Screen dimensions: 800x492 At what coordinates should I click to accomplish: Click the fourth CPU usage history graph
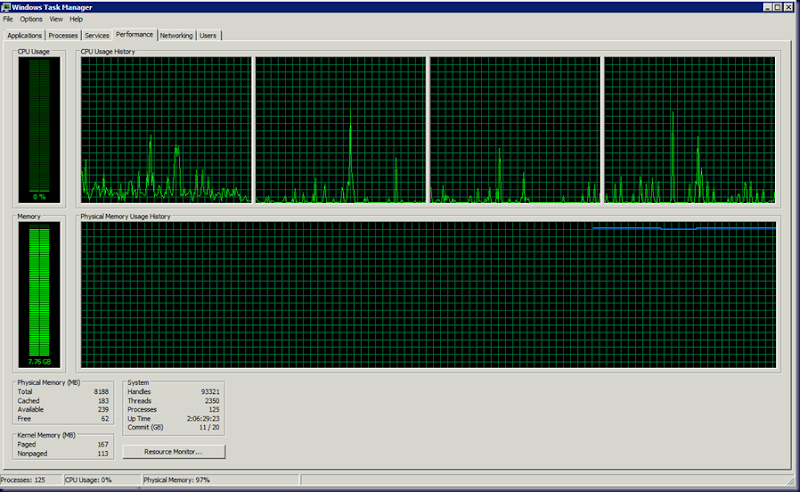point(690,130)
